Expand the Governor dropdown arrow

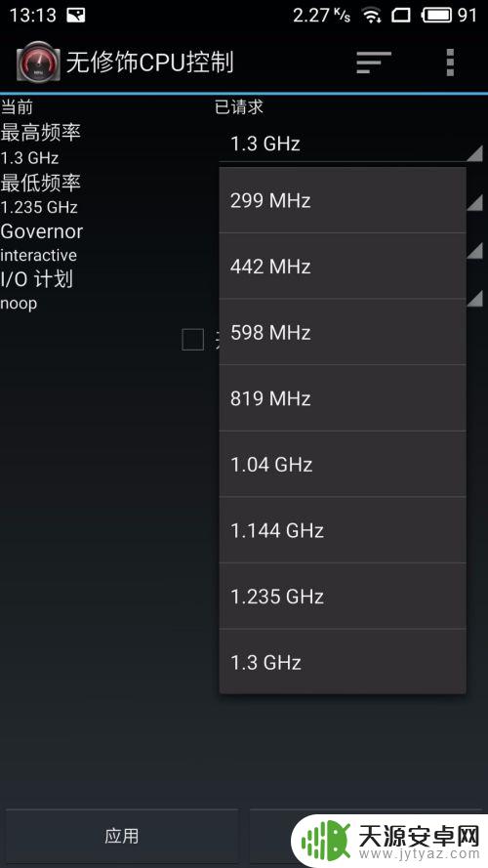(474, 251)
